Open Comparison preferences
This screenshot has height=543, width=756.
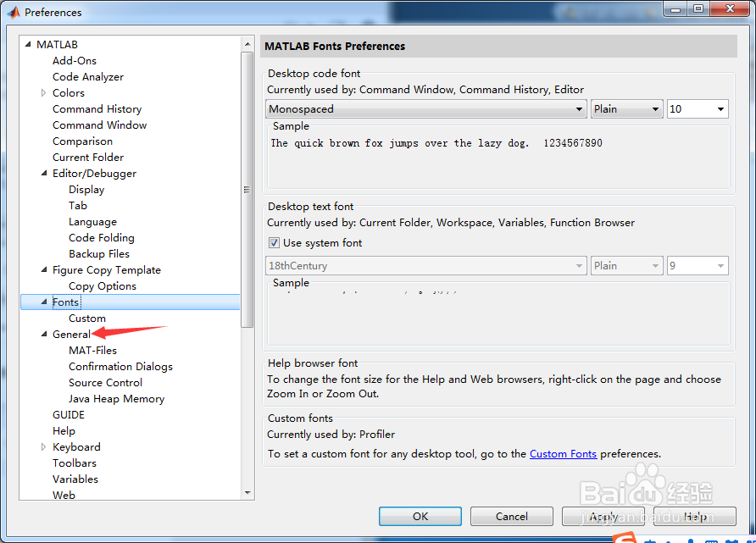[x=82, y=141]
